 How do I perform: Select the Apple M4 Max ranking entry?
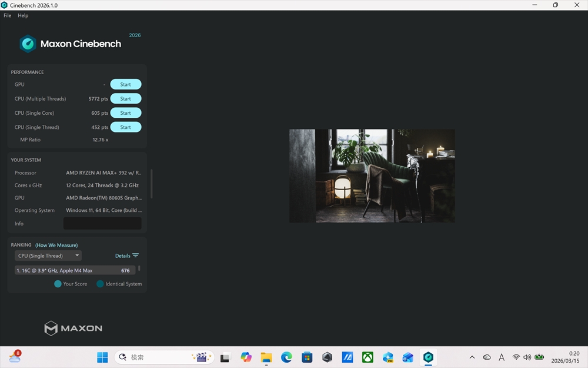[x=75, y=270]
